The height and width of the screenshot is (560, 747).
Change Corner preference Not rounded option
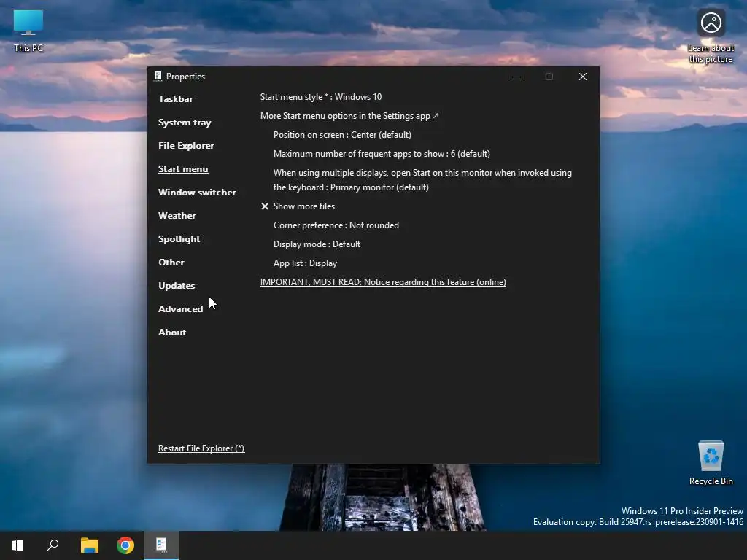click(336, 225)
